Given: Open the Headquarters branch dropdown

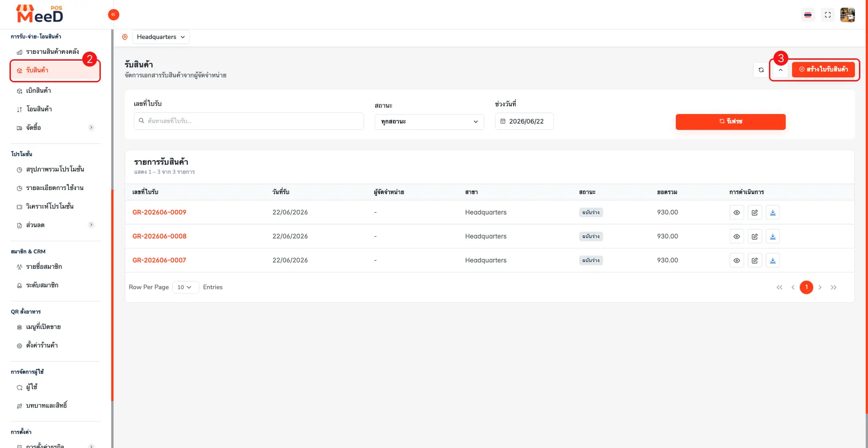Looking at the screenshot, I should 161,37.
